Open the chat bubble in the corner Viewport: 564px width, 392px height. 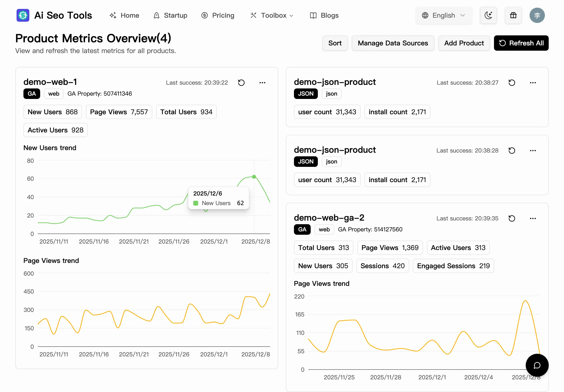click(x=537, y=365)
